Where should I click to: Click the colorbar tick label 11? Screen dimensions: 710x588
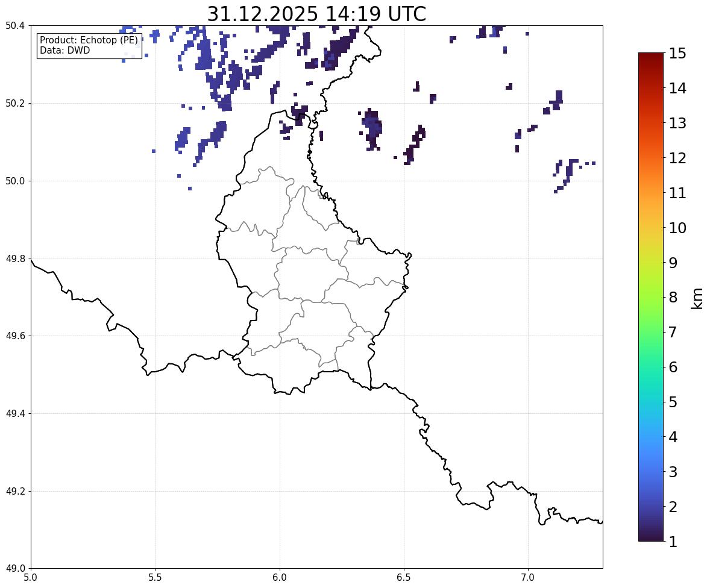677,193
